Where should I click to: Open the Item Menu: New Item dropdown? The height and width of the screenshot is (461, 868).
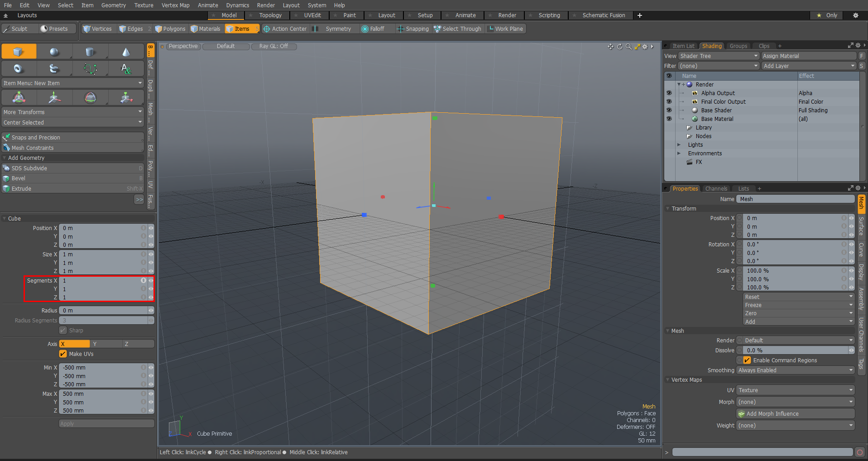(72, 83)
